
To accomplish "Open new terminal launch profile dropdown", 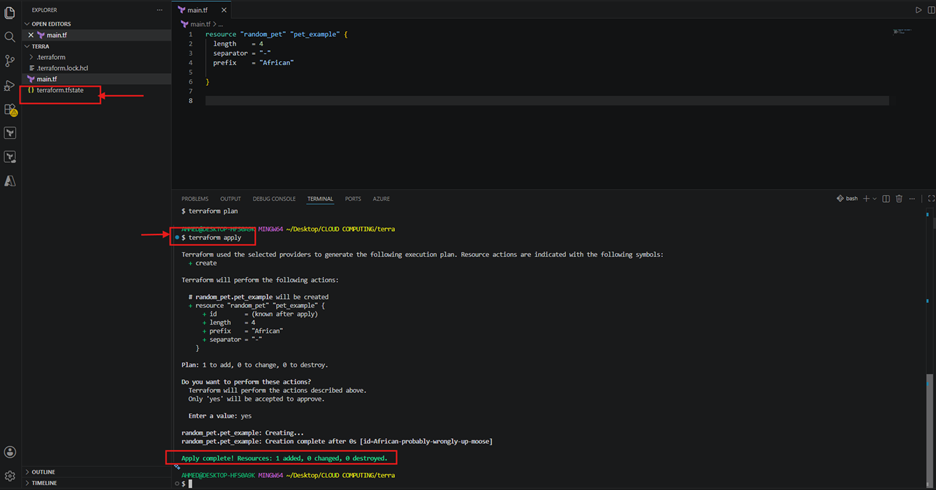I will [x=875, y=199].
